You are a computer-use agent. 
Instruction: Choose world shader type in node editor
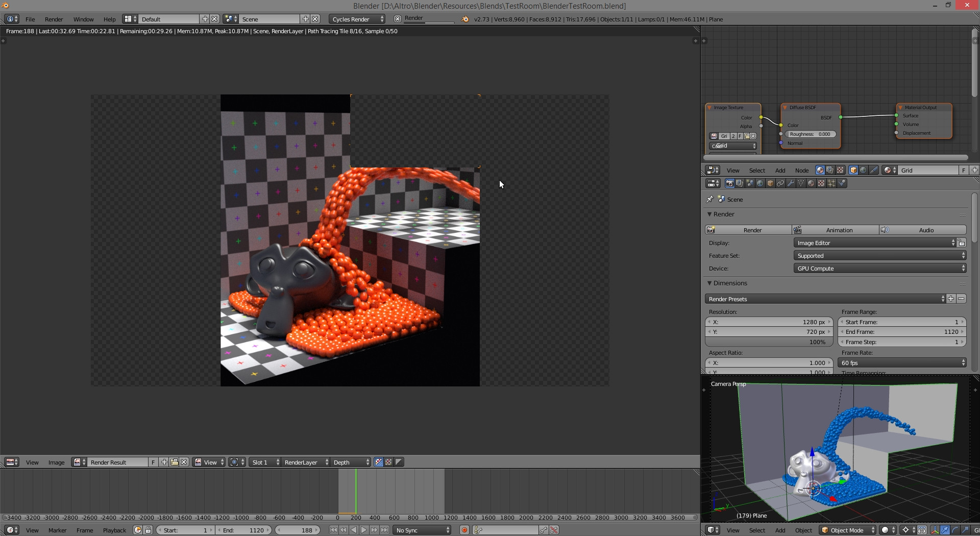(x=863, y=170)
